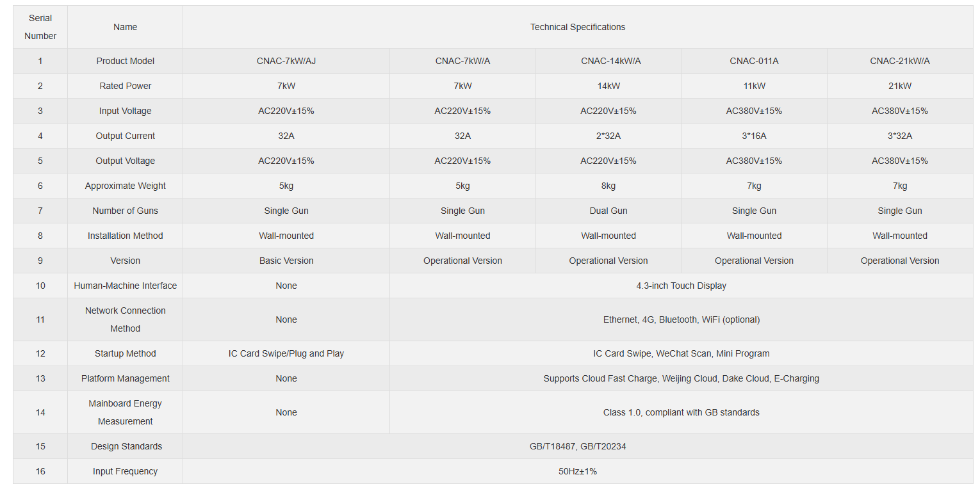
Task: Click the 8kg approximate weight cell
Action: pyautogui.click(x=608, y=186)
